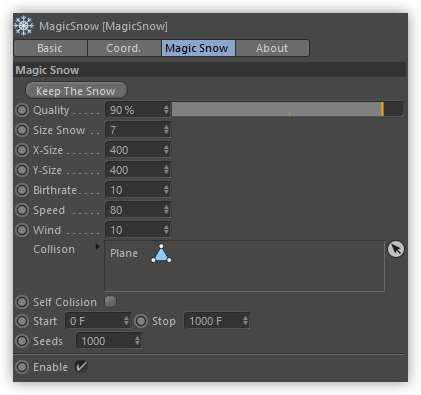Toggle the Seeds keyframe circle
This screenshot has height=395, width=421.
(22, 341)
